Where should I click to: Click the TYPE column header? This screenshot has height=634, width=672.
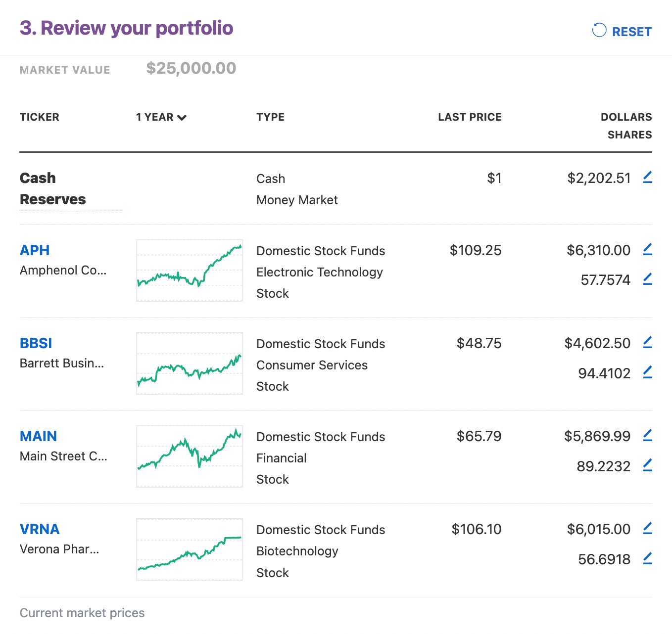point(271,117)
